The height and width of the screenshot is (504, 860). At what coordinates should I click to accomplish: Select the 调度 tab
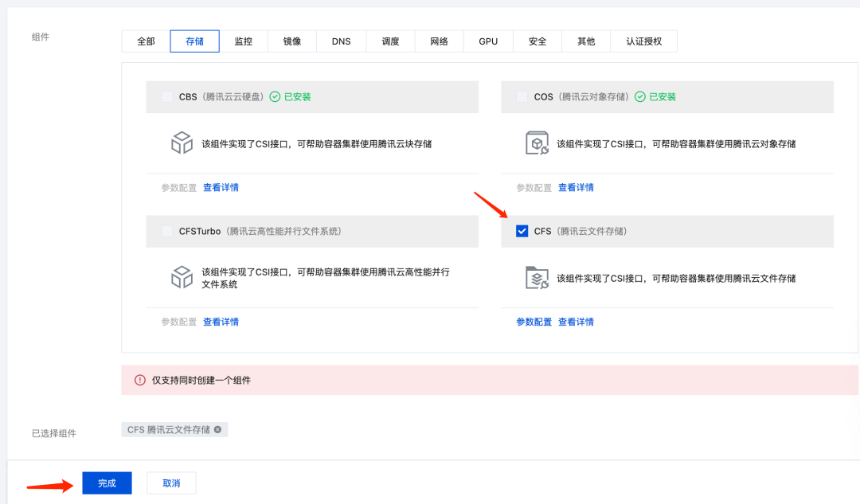390,41
